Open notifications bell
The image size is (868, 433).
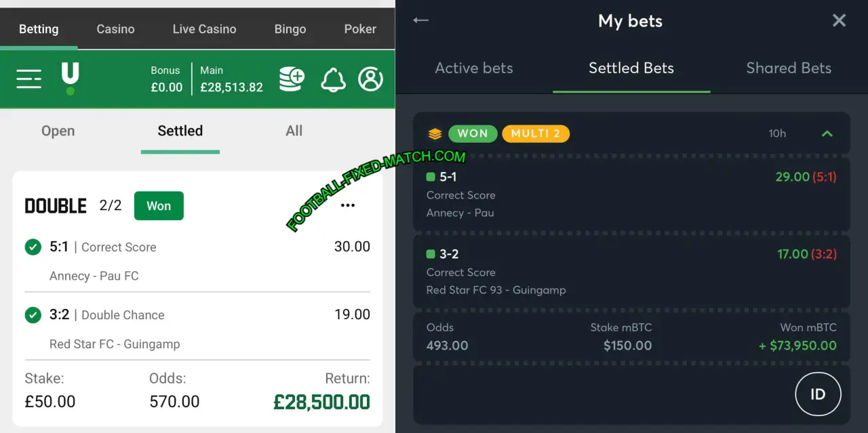pyautogui.click(x=333, y=79)
